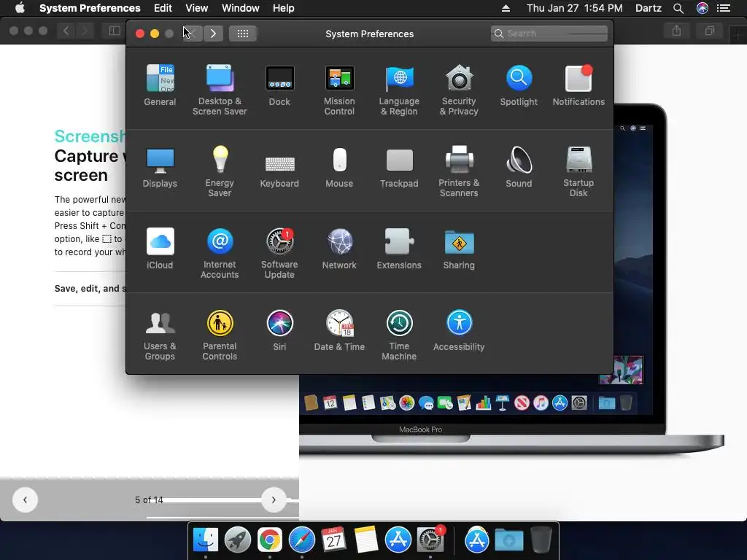
Task: Click the abstract art thumbnail on MacBook screen
Action: coord(622,370)
